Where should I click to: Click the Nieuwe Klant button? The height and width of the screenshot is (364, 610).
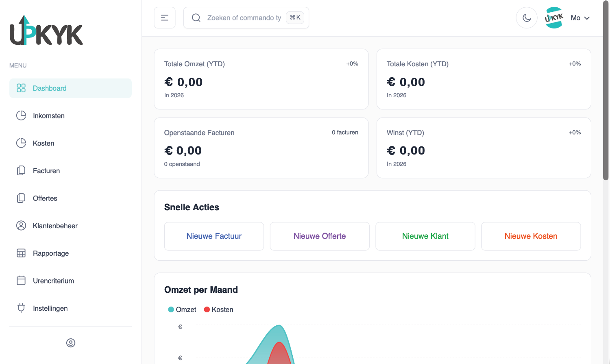pyautogui.click(x=425, y=236)
